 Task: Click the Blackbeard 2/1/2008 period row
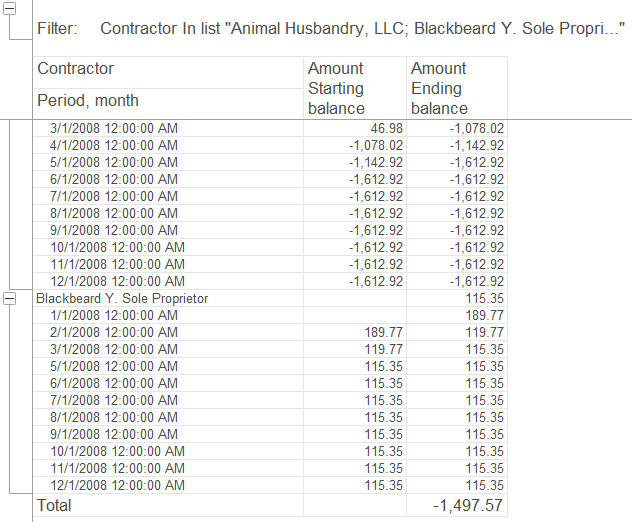[270, 332]
